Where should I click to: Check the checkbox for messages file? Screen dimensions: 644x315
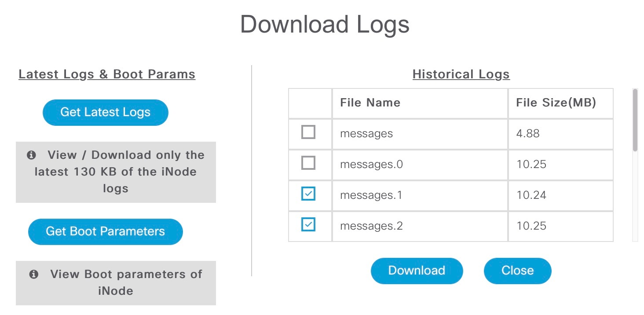click(309, 132)
